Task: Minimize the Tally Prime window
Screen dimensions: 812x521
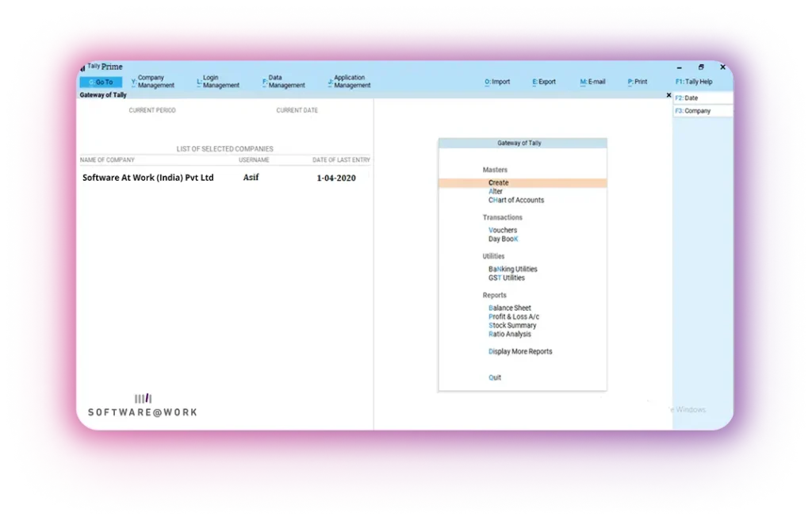Action: (x=680, y=67)
